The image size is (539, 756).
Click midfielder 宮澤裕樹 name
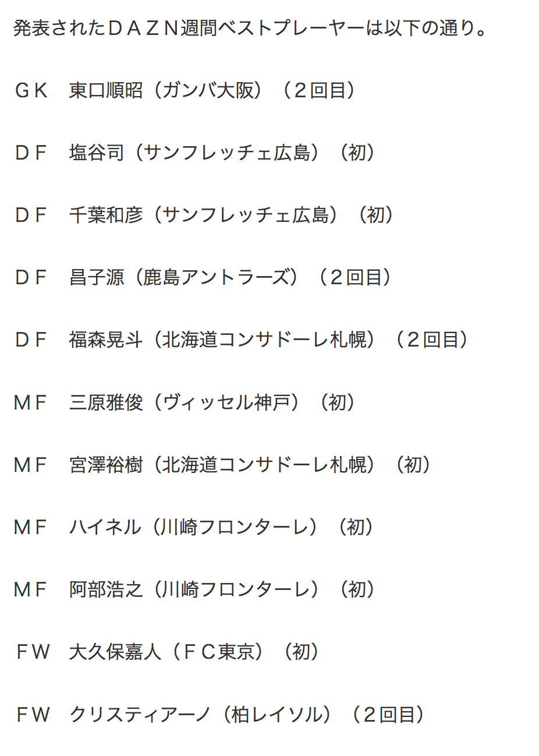click(x=106, y=465)
